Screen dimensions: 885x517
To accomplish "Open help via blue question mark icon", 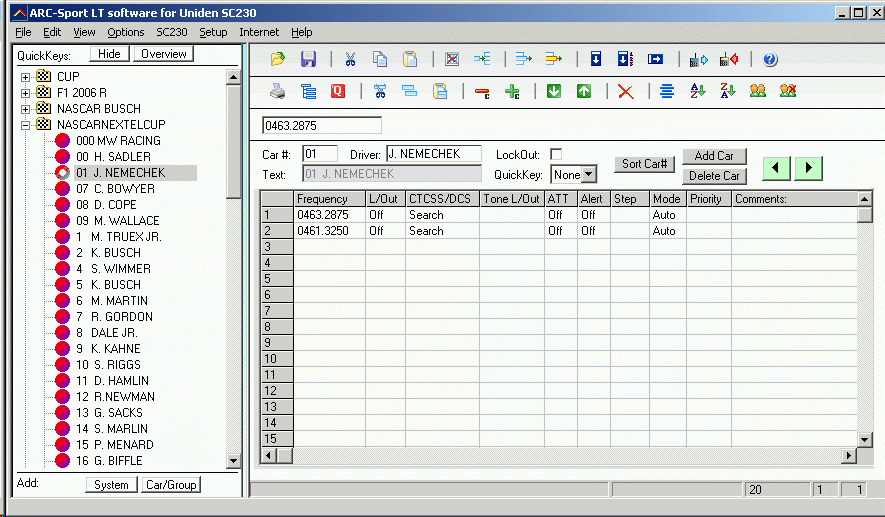I will coord(770,59).
